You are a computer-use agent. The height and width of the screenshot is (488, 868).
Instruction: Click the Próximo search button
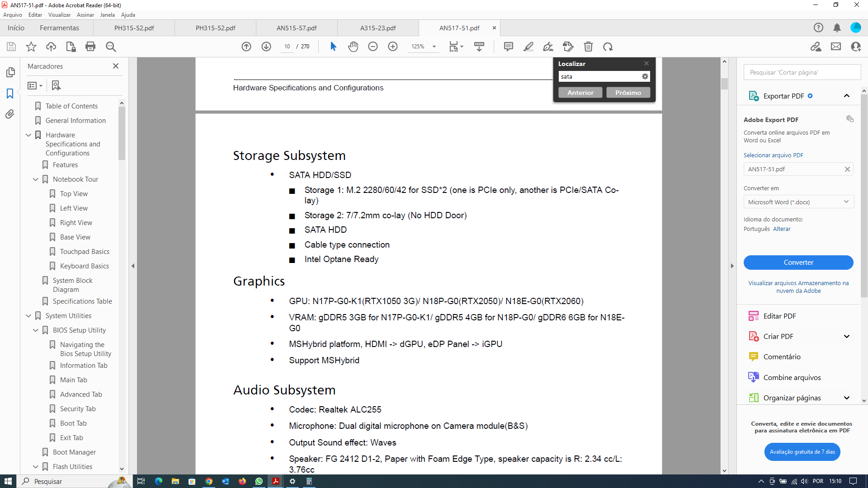(628, 93)
